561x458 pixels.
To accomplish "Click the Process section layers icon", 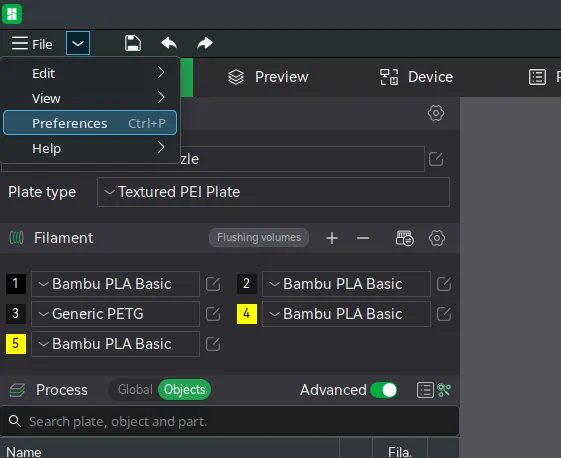I will (x=17, y=390).
